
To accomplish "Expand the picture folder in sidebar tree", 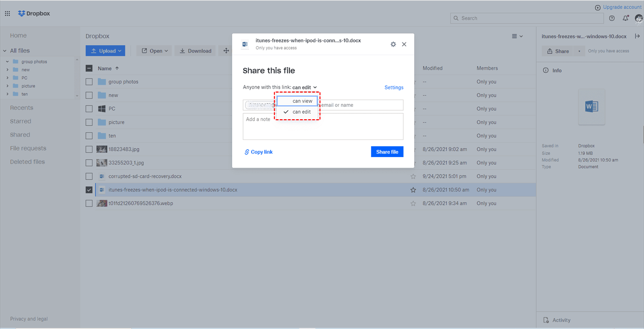I will [x=7, y=86].
